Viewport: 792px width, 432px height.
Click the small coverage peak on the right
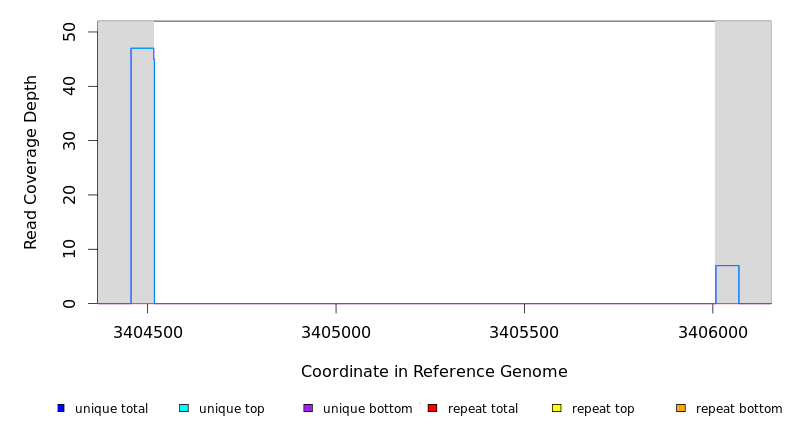click(727, 284)
